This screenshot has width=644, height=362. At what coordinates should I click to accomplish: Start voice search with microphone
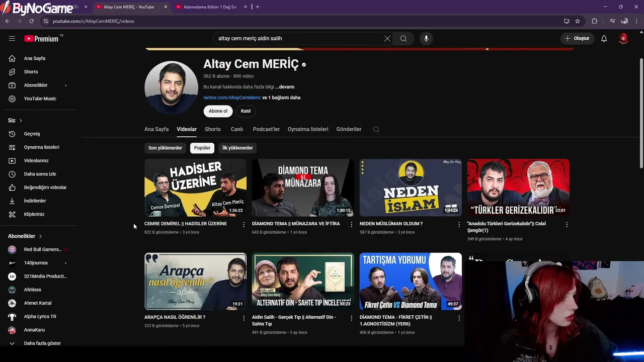pos(426,38)
